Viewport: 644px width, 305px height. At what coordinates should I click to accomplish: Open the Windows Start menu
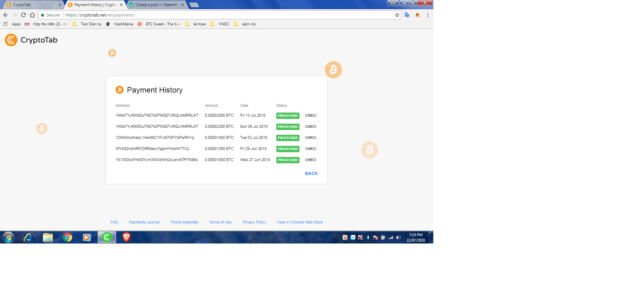(9, 237)
